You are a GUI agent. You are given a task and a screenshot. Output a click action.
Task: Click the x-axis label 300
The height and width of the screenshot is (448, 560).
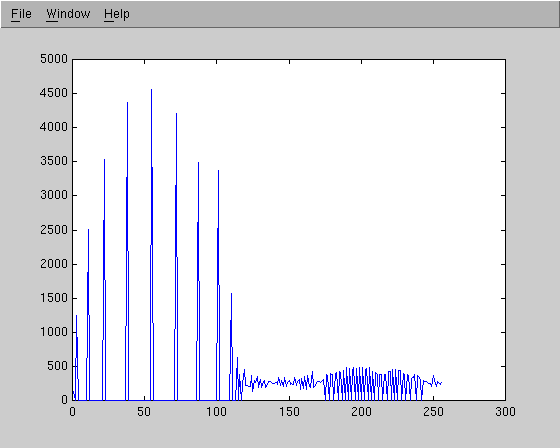tap(505, 412)
